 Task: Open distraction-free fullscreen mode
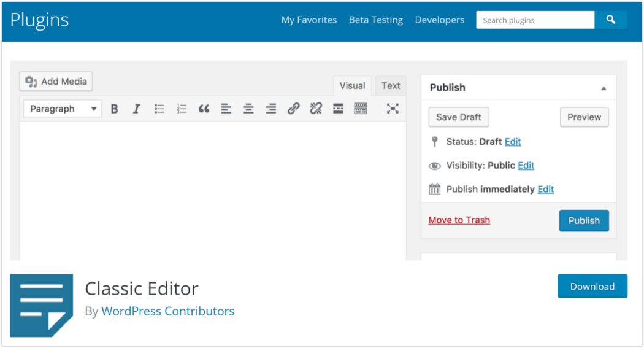coord(393,109)
